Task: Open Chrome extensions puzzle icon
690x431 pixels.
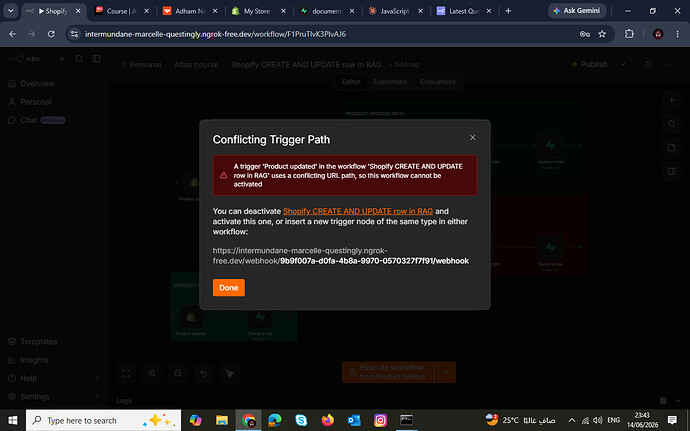Action: tap(629, 34)
